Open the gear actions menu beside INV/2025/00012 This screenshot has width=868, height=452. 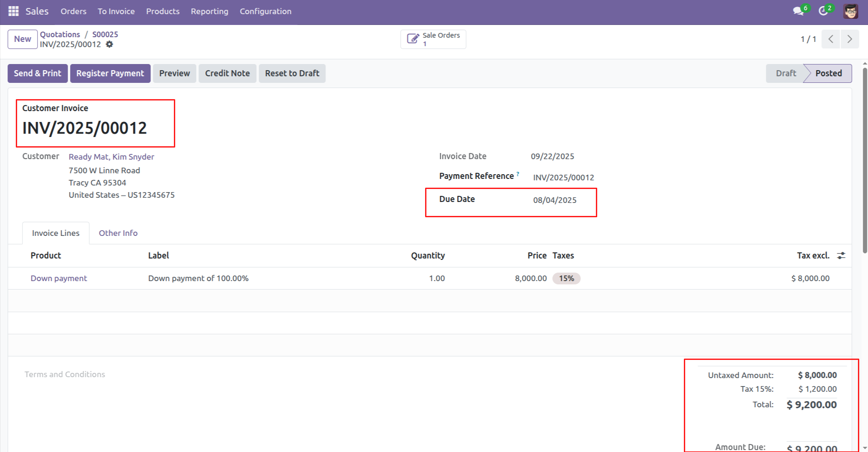[110, 44]
